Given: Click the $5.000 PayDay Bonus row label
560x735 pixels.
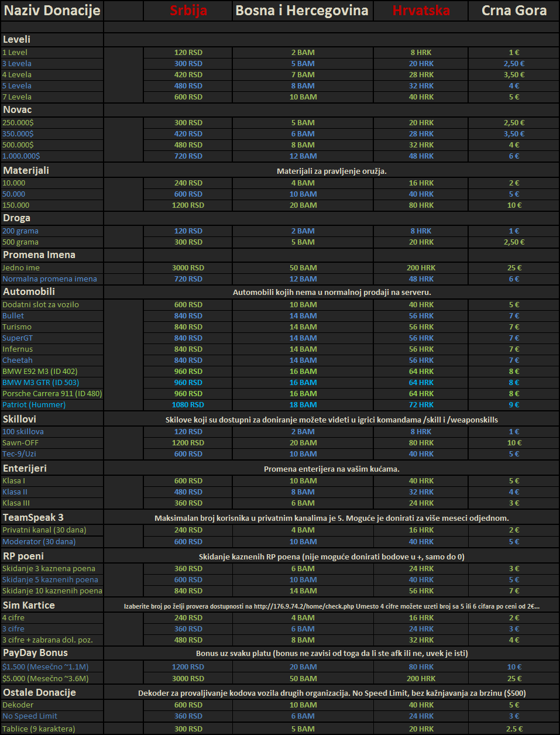Looking at the screenshot, I should (46, 679).
